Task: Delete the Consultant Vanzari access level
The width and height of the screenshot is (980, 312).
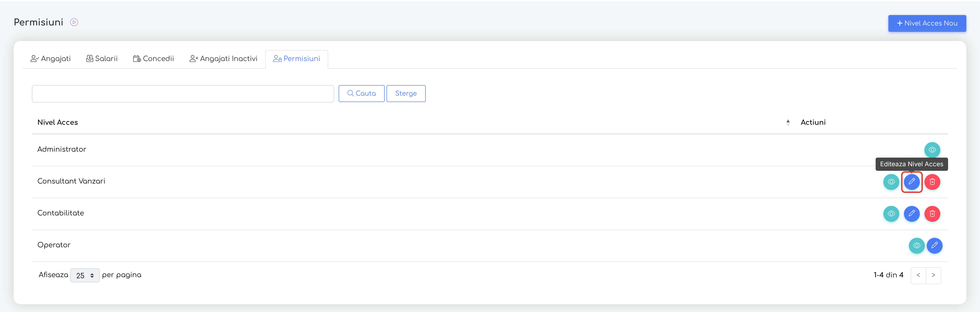Action: pos(932,182)
